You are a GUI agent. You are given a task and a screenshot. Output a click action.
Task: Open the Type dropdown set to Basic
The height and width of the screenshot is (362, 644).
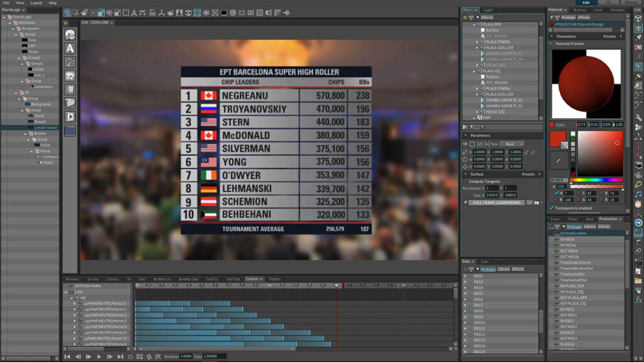514,144
